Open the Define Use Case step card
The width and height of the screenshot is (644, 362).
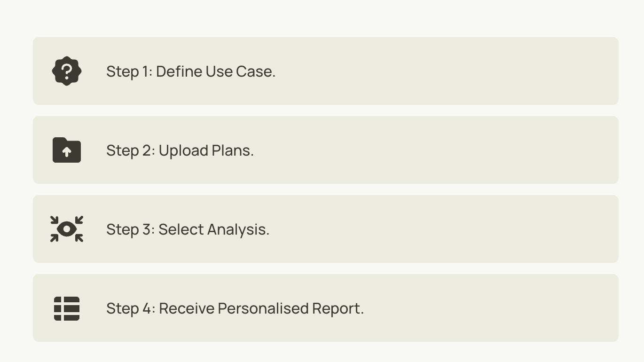tap(423, 71)
